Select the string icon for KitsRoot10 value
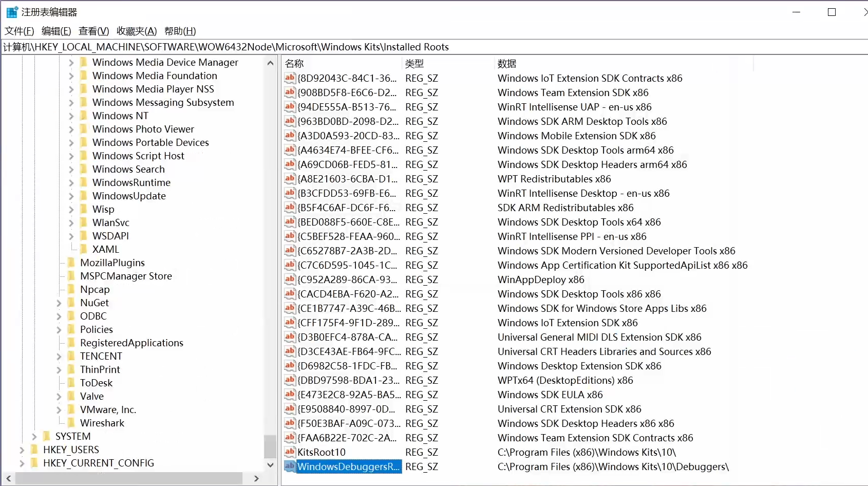The width and height of the screenshot is (868, 486). [x=290, y=452]
